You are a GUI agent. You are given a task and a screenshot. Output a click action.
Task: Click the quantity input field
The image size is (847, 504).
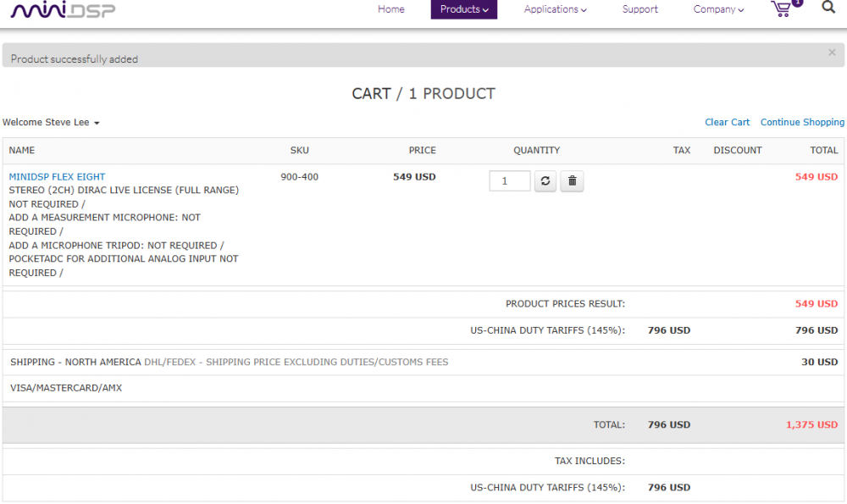point(509,181)
